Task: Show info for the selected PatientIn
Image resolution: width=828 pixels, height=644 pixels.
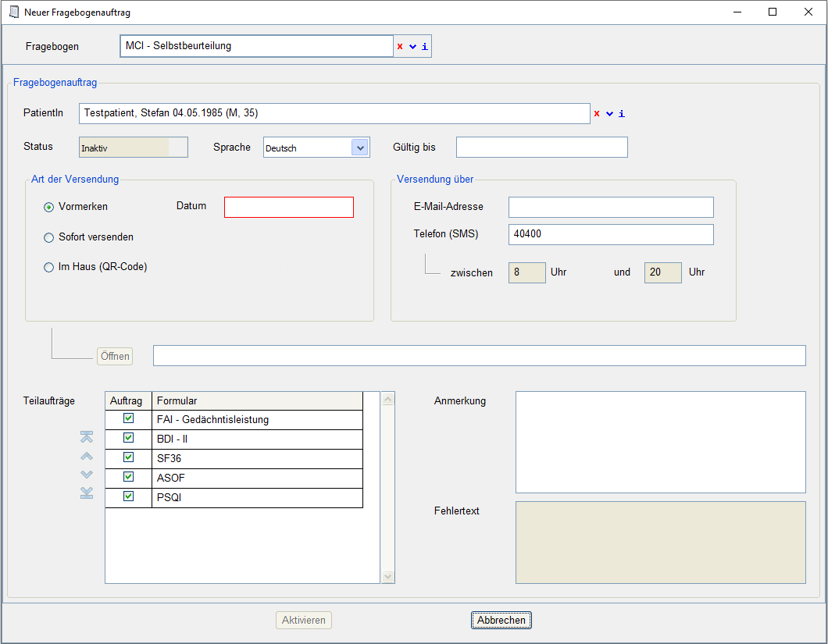Action: pyautogui.click(x=622, y=114)
